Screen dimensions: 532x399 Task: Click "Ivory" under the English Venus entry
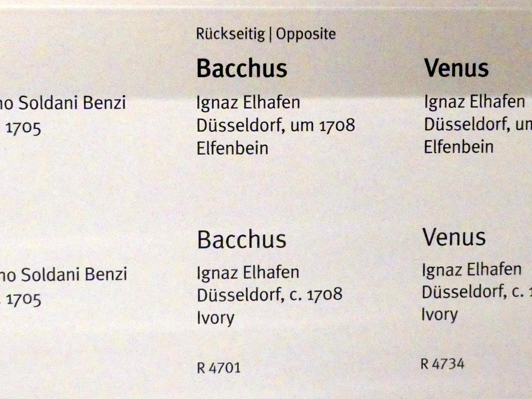pos(439,314)
